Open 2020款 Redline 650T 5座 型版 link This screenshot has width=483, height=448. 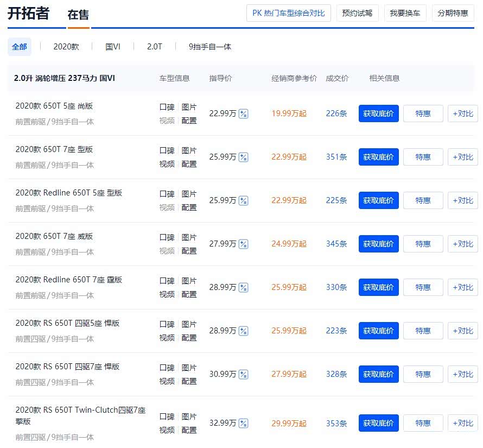coord(69,193)
